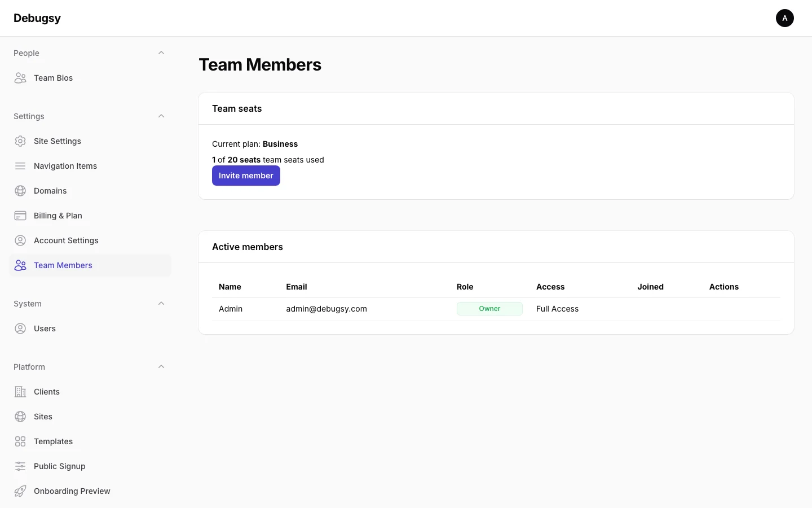Click the Team seats card title
The image size is (812, 508).
click(237, 108)
